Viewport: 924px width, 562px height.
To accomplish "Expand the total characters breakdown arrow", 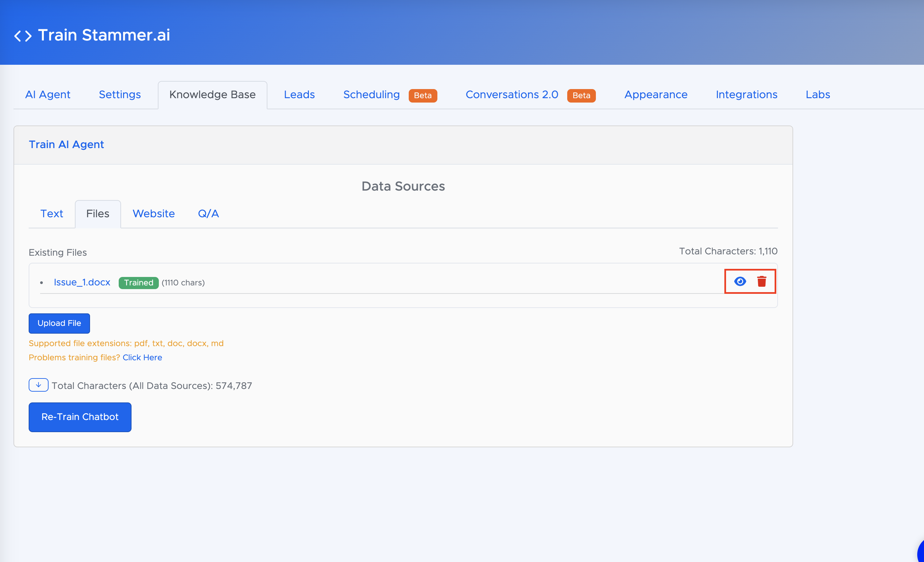I will pos(38,385).
